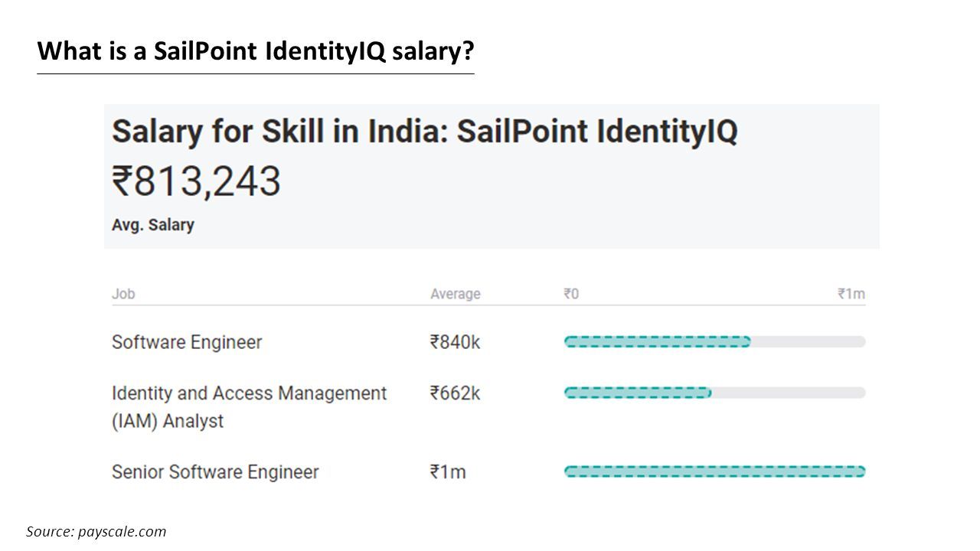This screenshot has height=551, width=980.
Task: Click the ₹1m Senior Software Engineer average
Action: (x=448, y=472)
